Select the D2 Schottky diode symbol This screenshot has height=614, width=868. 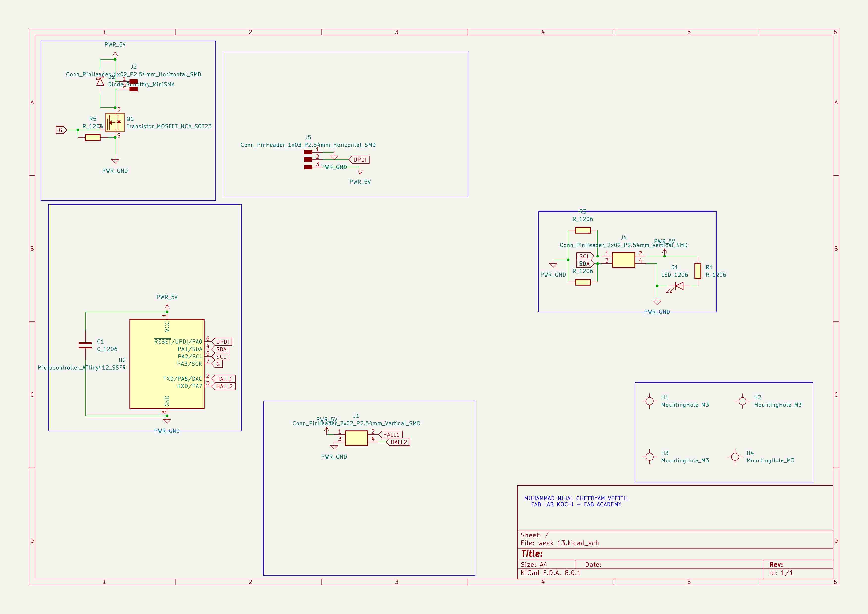[x=100, y=82]
